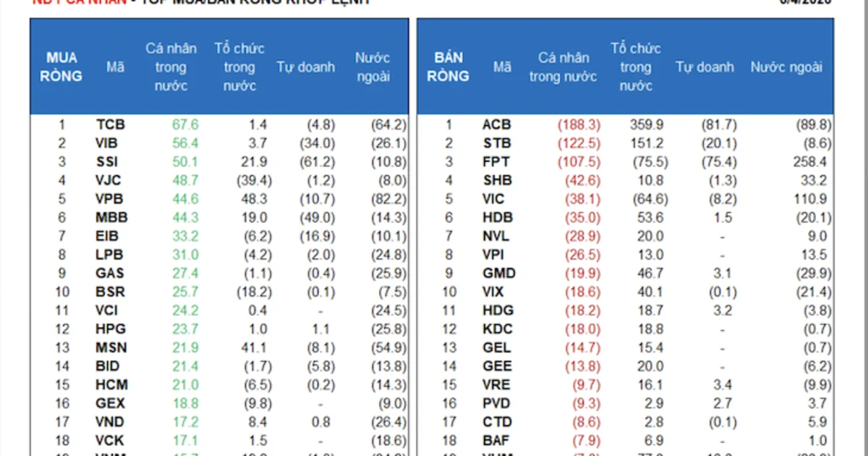The width and height of the screenshot is (868, 456).
Task: Click the (188.3) value for ACB
Action: pos(579,124)
